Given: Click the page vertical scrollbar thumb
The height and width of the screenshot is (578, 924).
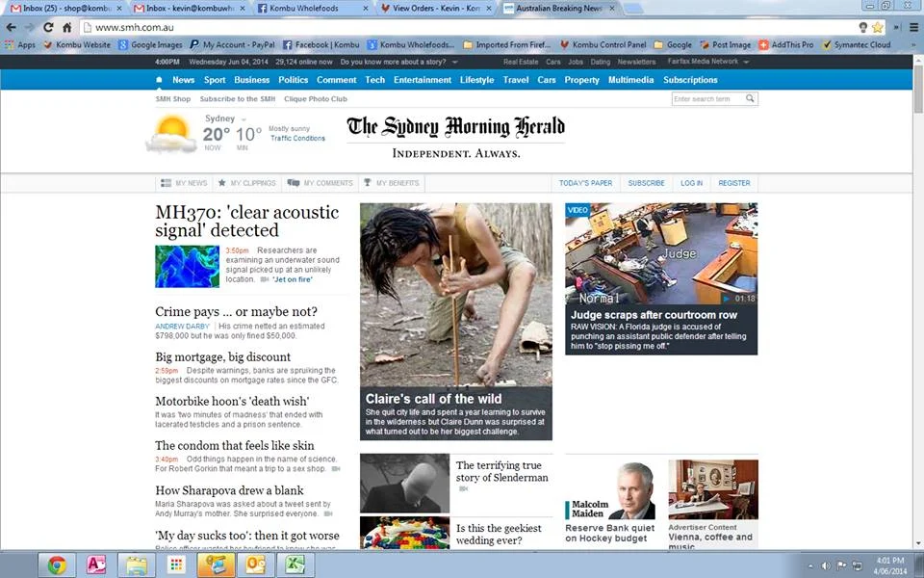Looking at the screenshot, I should coord(918,90).
